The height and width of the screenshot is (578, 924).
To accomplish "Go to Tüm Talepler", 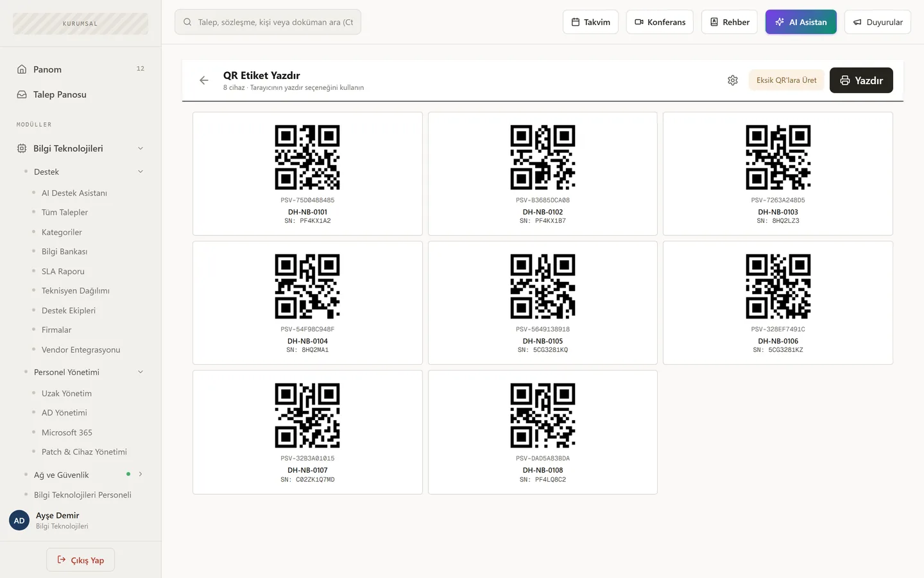I will click(65, 213).
